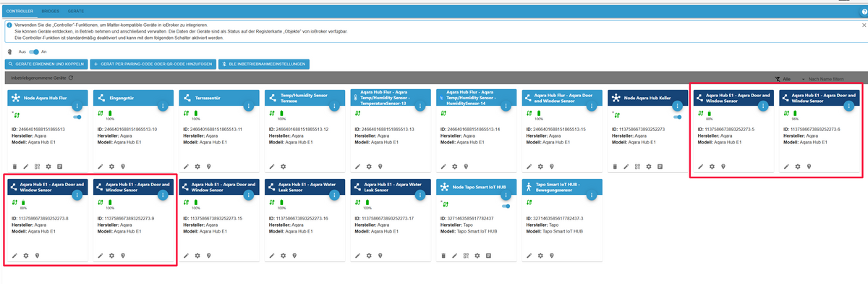Image resolution: width=868 pixels, height=284 pixels.
Task: Switch to the Bridges tab
Action: point(51,12)
